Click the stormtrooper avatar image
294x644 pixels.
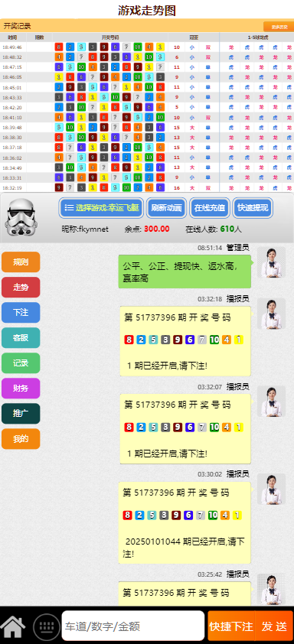point(21,217)
